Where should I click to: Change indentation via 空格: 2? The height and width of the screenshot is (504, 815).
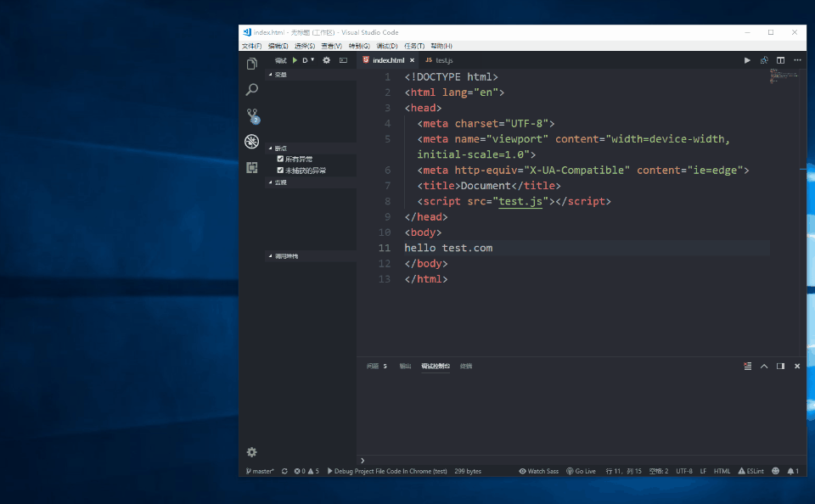tap(659, 471)
